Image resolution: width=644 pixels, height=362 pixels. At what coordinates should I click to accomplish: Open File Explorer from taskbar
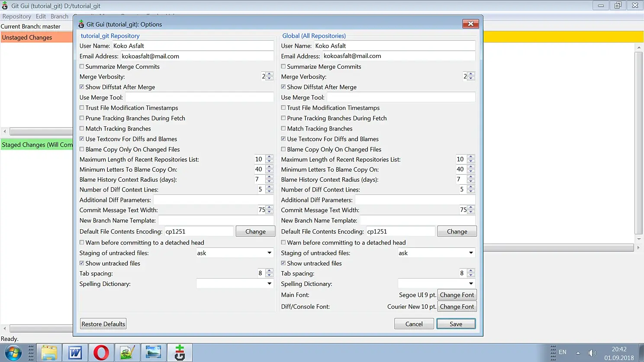tap(49, 352)
